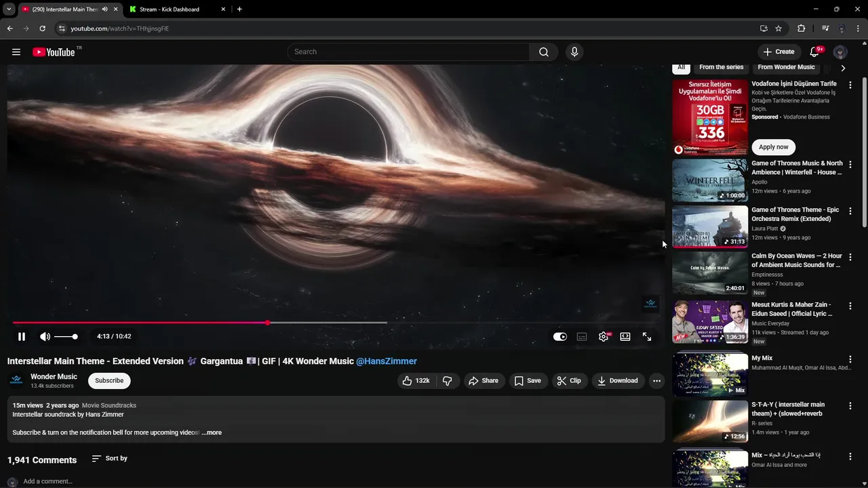The width and height of the screenshot is (868, 488).
Task: Toggle the autoplay switch
Action: tap(560, 337)
